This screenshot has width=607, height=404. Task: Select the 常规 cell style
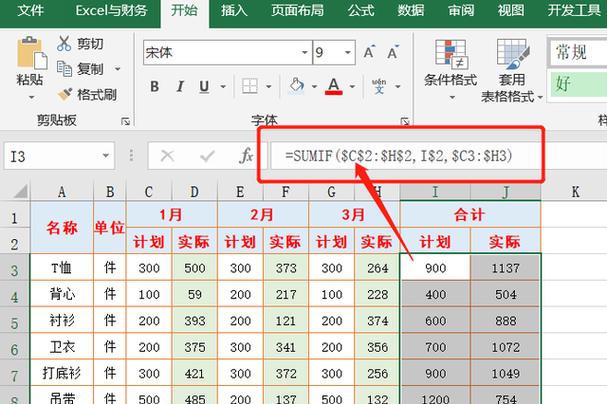pyautogui.click(x=578, y=52)
